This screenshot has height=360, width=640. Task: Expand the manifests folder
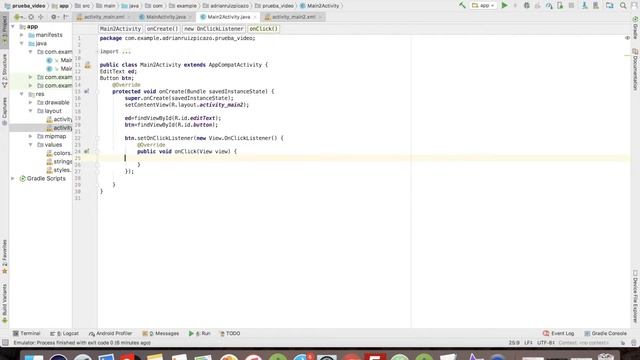click(x=22, y=35)
